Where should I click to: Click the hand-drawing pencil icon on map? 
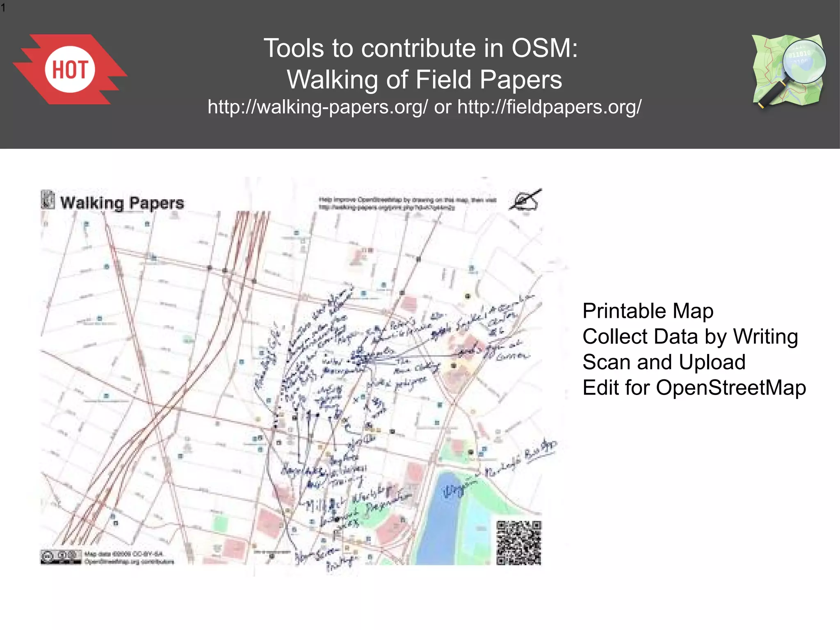pos(525,200)
